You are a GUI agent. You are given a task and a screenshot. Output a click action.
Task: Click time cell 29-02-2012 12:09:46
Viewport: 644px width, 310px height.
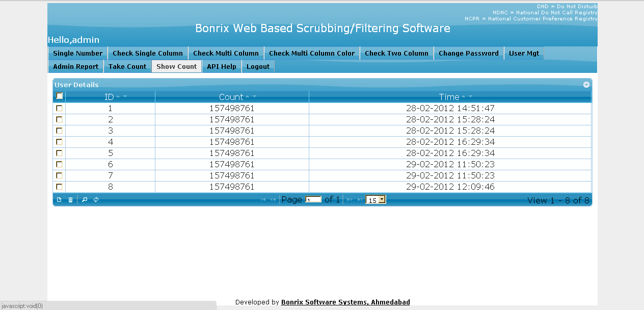click(x=450, y=187)
